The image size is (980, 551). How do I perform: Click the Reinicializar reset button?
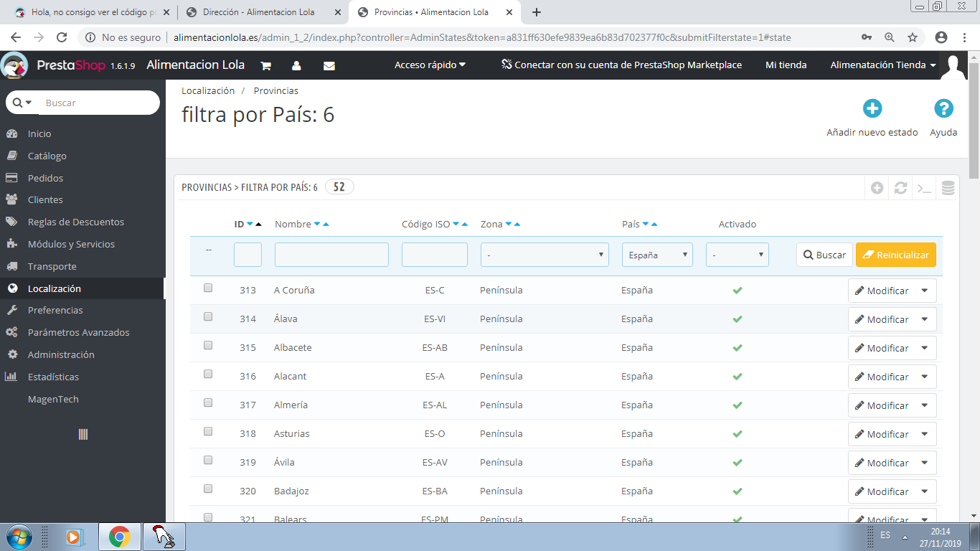tap(896, 255)
